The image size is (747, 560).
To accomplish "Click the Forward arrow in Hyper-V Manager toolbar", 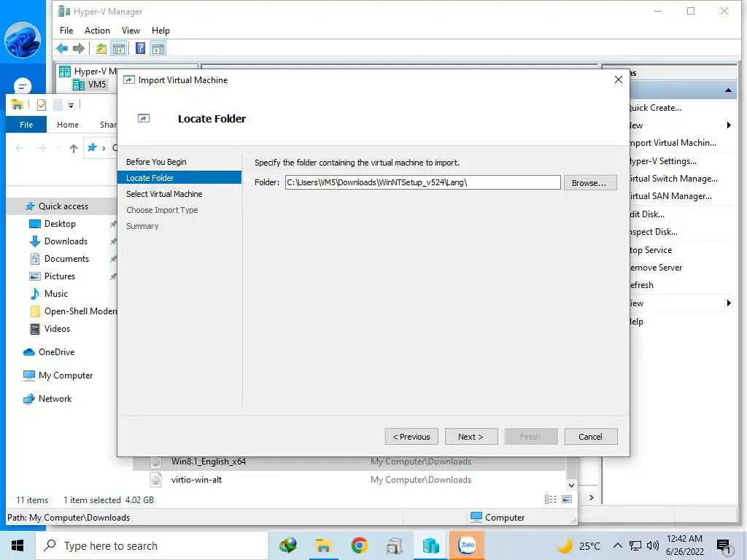I will pyautogui.click(x=79, y=48).
